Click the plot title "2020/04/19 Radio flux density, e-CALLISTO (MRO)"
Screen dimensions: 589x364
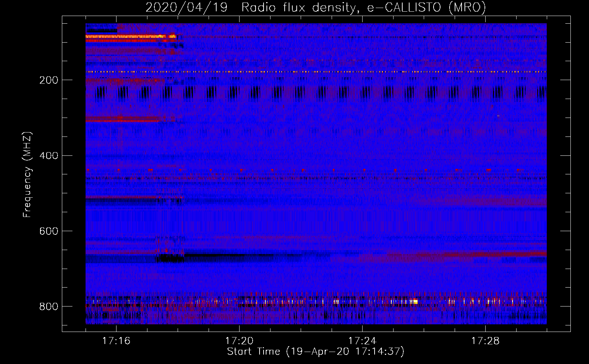coord(316,7)
